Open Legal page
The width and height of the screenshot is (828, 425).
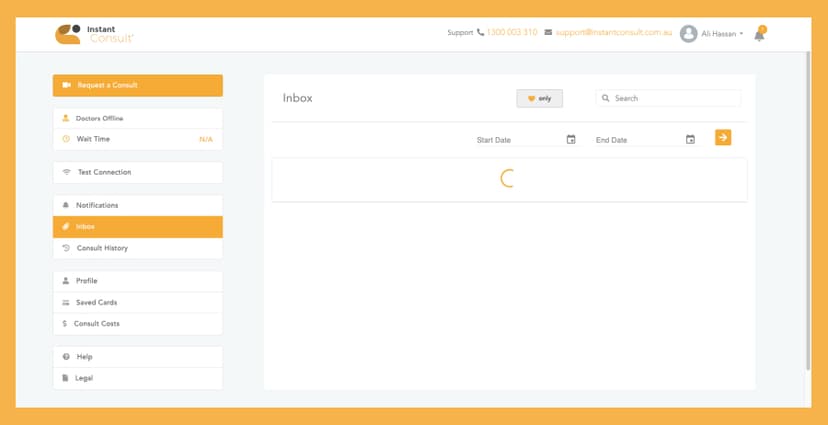point(138,379)
